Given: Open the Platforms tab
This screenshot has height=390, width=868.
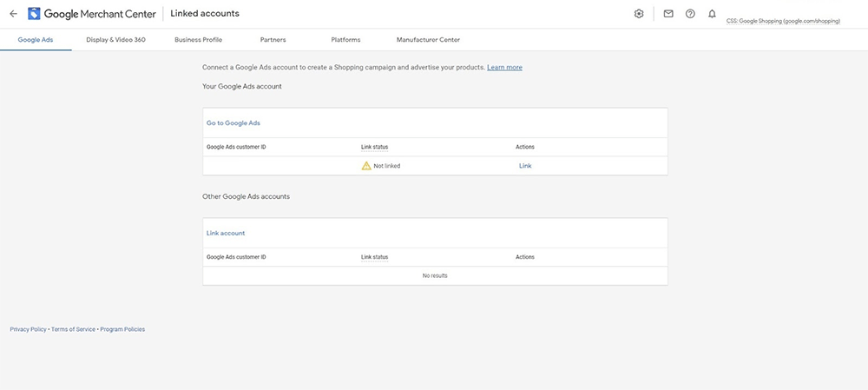Looking at the screenshot, I should (345, 40).
